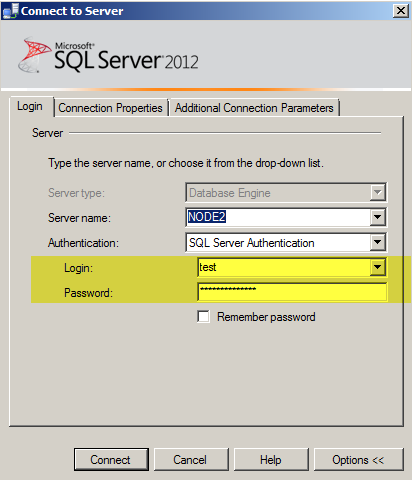Click the "Login:" field label
The image size is (412, 480).
click(78, 268)
